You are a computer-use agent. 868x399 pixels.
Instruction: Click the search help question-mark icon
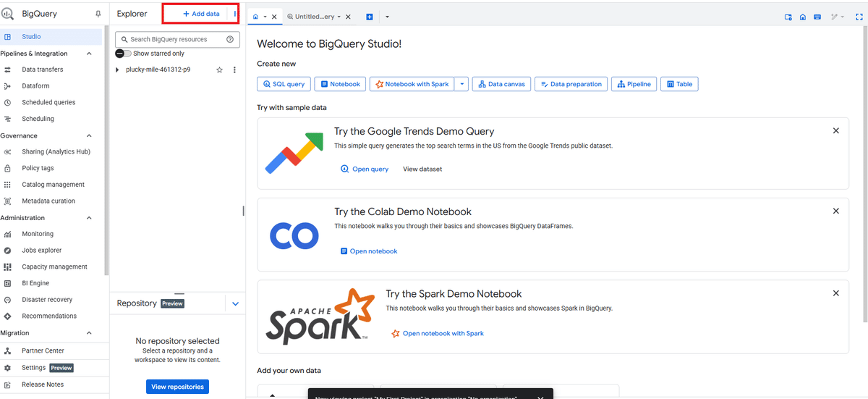pyautogui.click(x=230, y=39)
